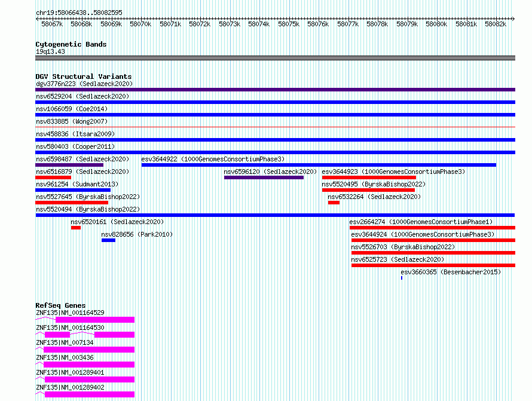Screen dimensions: 532x401
Task: Click the 58078k ruler tick label
Action: click(x=377, y=24)
